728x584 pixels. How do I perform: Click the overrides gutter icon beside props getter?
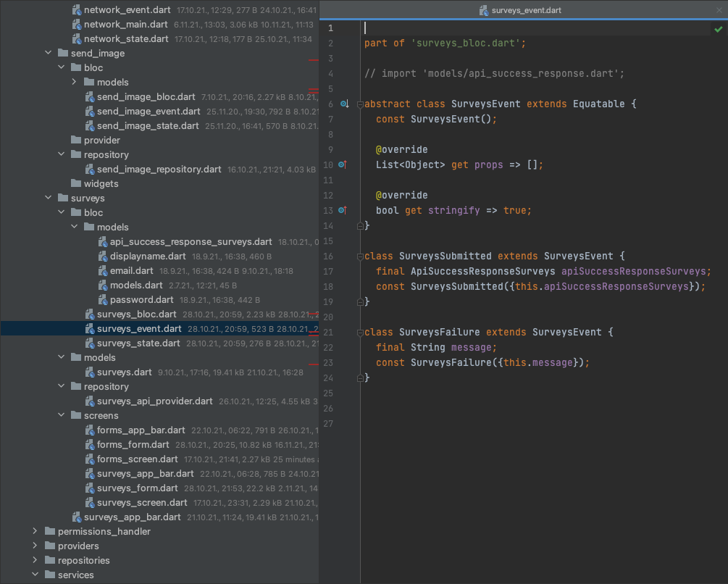tap(342, 164)
